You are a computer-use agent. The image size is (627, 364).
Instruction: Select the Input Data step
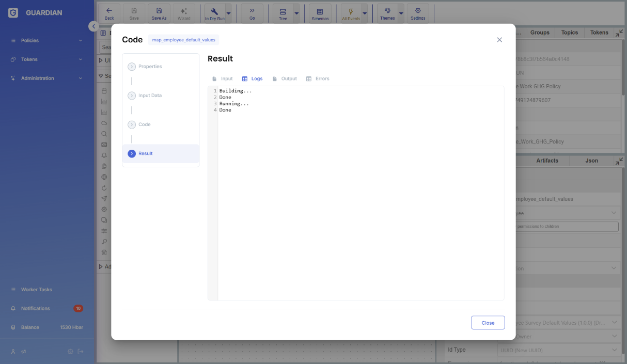tap(150, 96)
